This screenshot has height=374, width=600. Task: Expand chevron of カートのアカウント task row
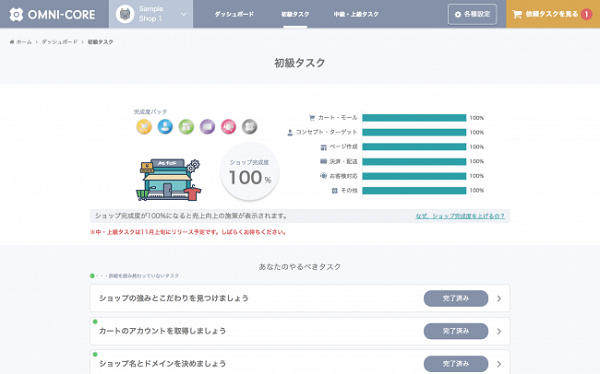coord(499,332)
